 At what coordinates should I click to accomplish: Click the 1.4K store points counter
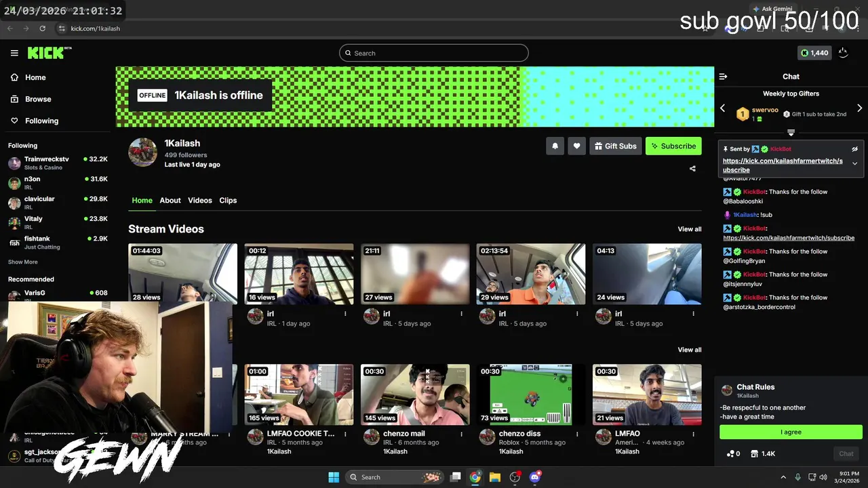point(763,453)
